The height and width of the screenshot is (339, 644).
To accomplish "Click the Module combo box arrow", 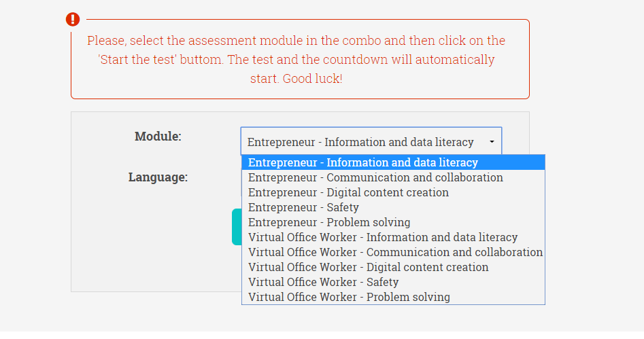I will pos(492,142).
